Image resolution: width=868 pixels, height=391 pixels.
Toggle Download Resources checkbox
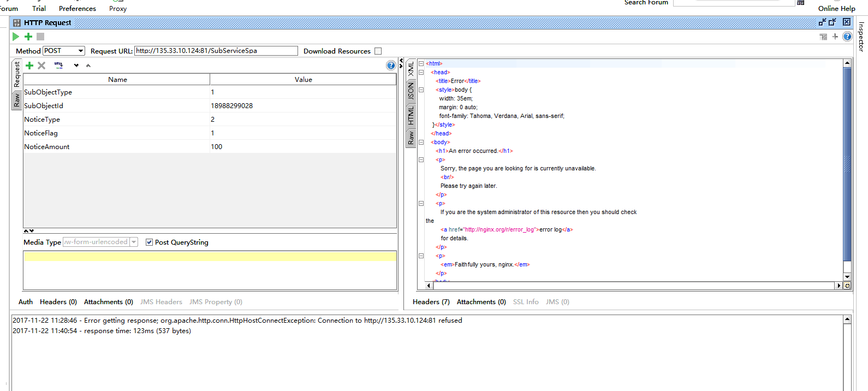[x=378, y=51]
